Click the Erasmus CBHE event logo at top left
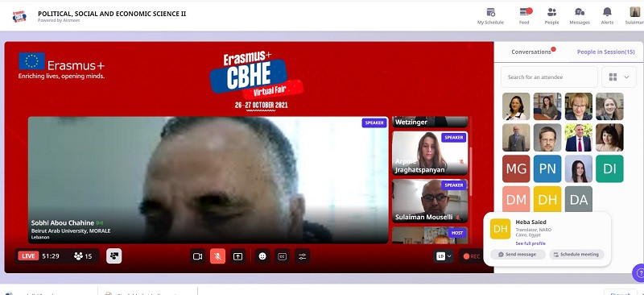Image resolution: width=644 pixels, height=295 pixels. click(19, 16)
